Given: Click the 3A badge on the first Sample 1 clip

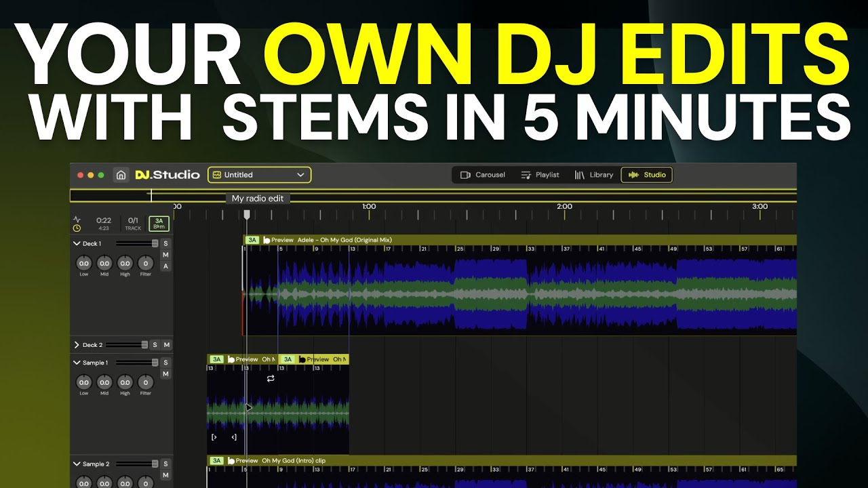Looking at the screenshot, I should (x=216, y=359).
